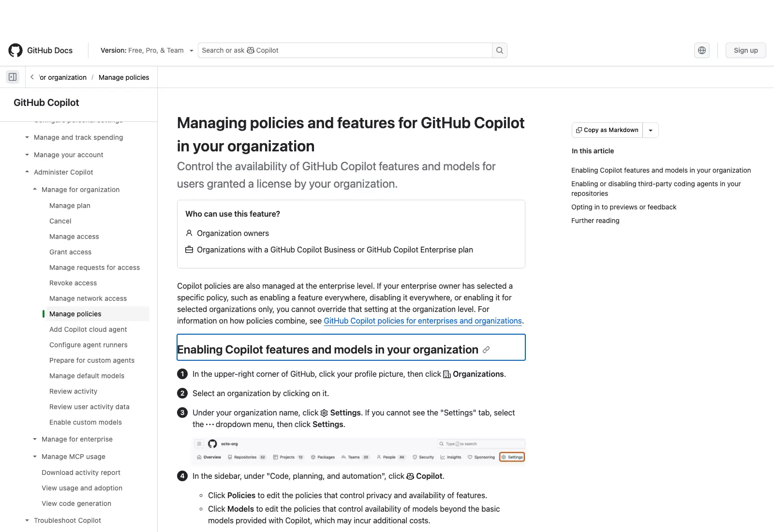
Task: Select Prepare for custom agents
Action: [92, 360]
